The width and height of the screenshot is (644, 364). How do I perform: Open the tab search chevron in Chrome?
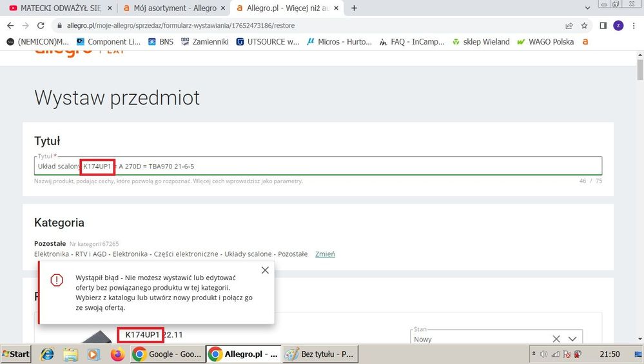point(587,8)
